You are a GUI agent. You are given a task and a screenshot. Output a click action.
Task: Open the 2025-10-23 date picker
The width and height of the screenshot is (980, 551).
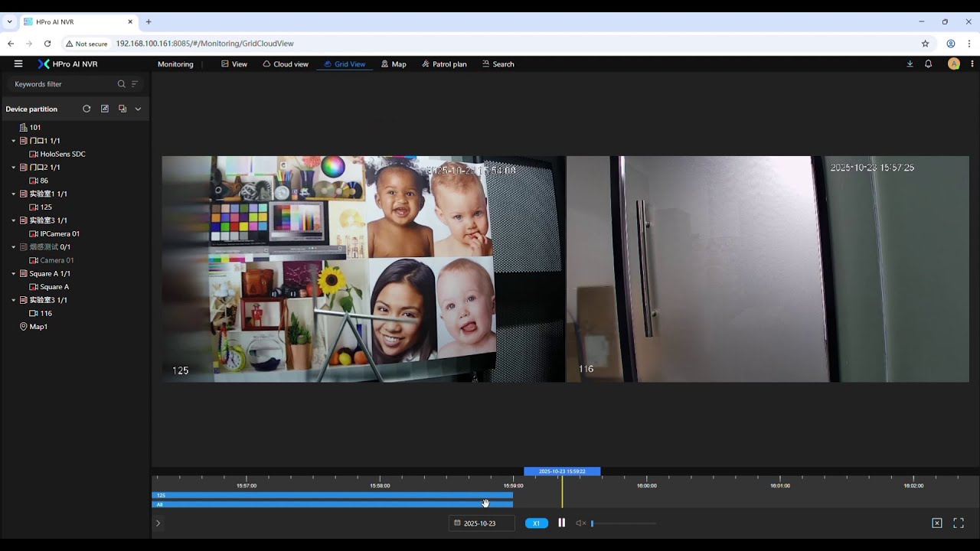point(482,523)
